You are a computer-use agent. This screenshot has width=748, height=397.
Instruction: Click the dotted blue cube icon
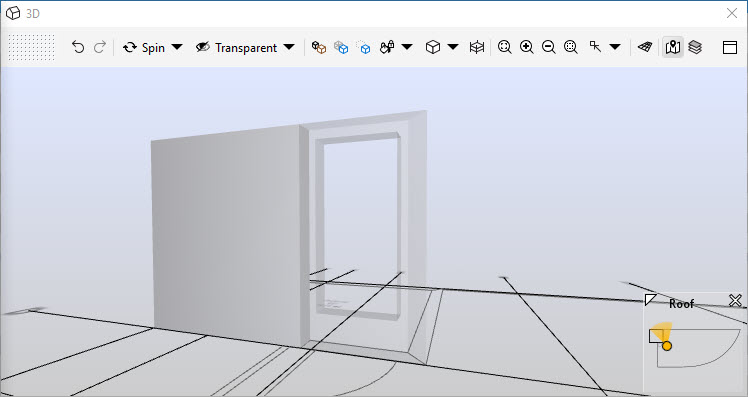coord(363,47)
